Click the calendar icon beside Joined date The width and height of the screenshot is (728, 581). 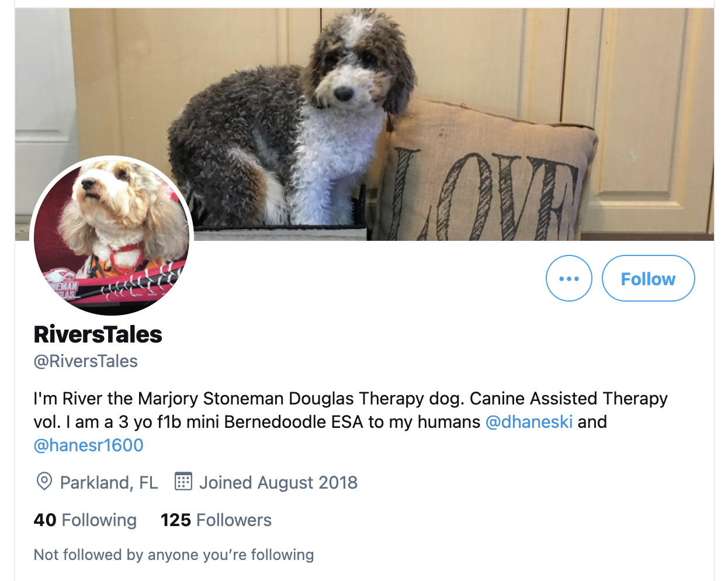pos(183,481)
